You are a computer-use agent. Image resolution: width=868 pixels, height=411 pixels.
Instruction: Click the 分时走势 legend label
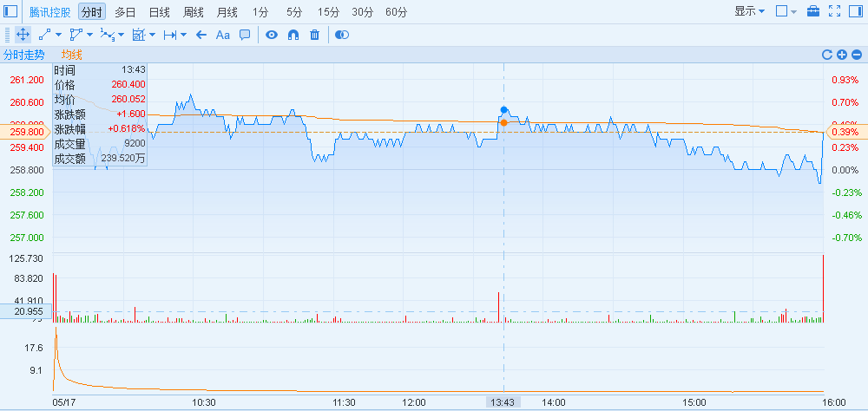(24, 55)
